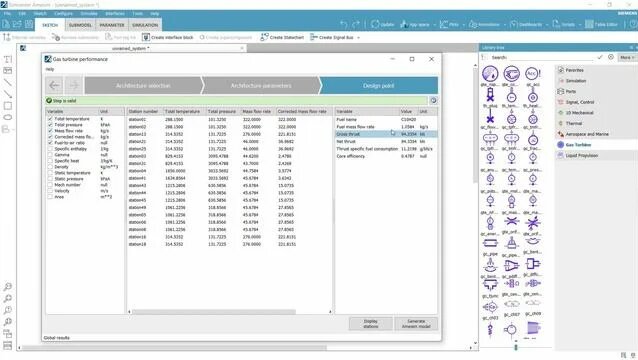Viewport: 638px width, 360px height.
Task: Open the File menu
Action: click(7, 14)
